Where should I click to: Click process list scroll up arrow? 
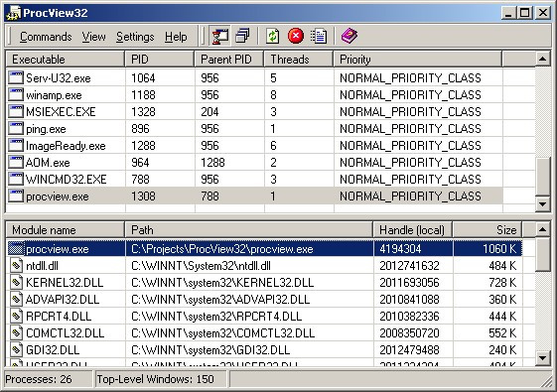point(542,59)
